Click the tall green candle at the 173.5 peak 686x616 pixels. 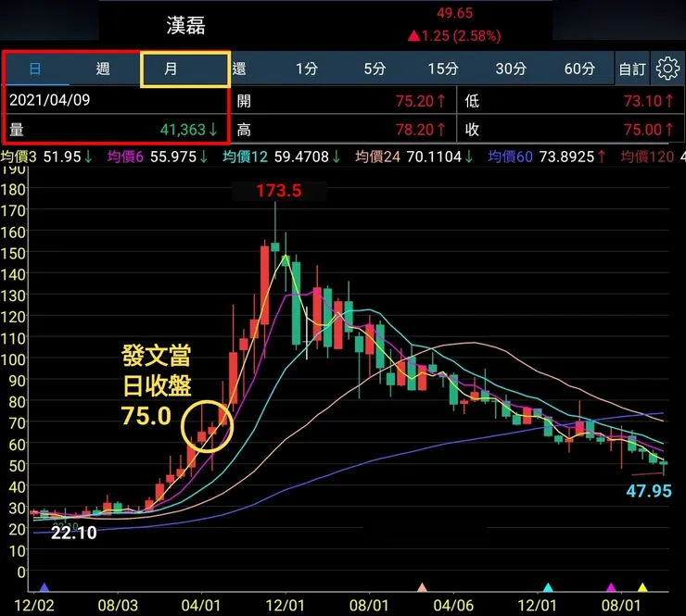pyautogui.click(x=275, y=246)
